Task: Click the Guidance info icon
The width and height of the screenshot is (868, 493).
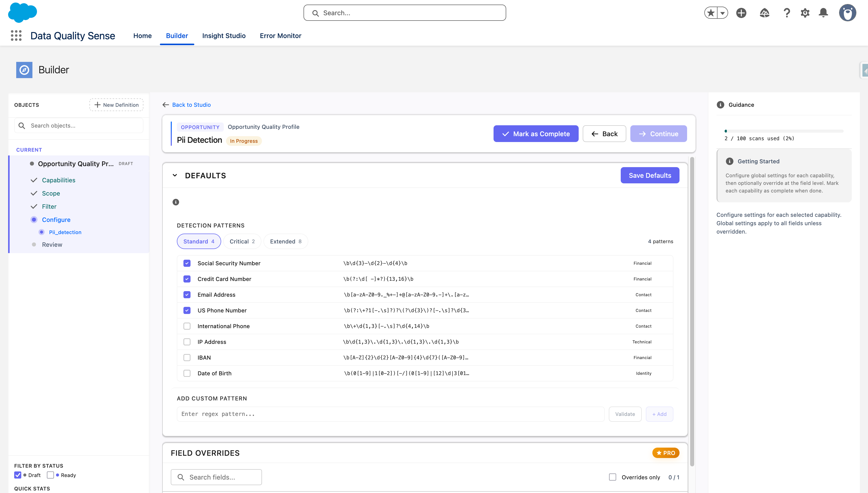Action: point(721,105)
